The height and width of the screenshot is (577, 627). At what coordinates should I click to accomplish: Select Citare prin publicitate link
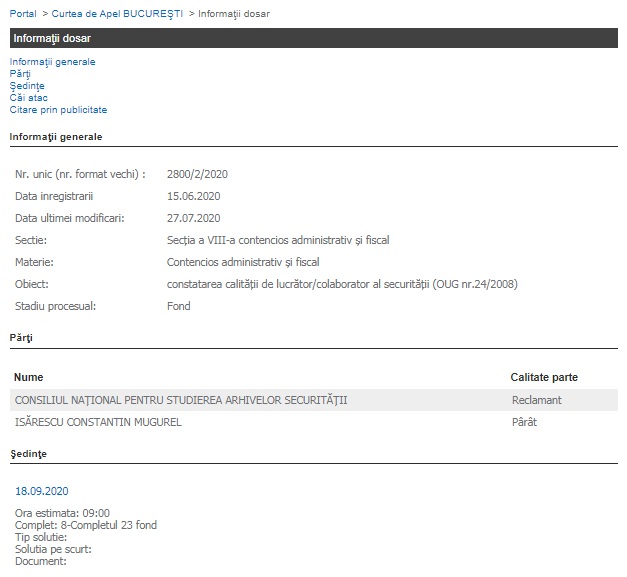coord(58,110)
